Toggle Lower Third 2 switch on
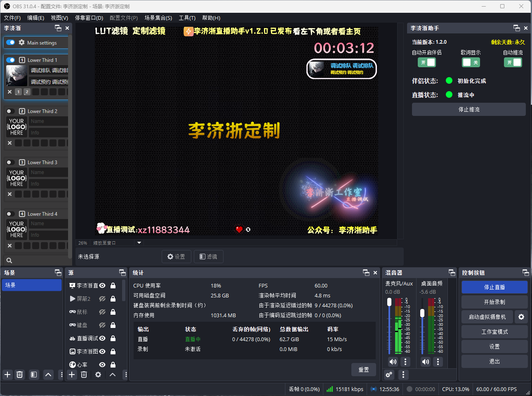The height and width of the screenshot is (396, 532). [11, 111]
